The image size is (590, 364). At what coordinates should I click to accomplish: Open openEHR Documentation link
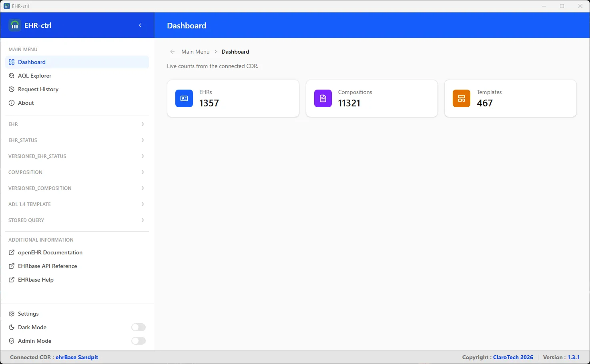click(x=77, y=252)
